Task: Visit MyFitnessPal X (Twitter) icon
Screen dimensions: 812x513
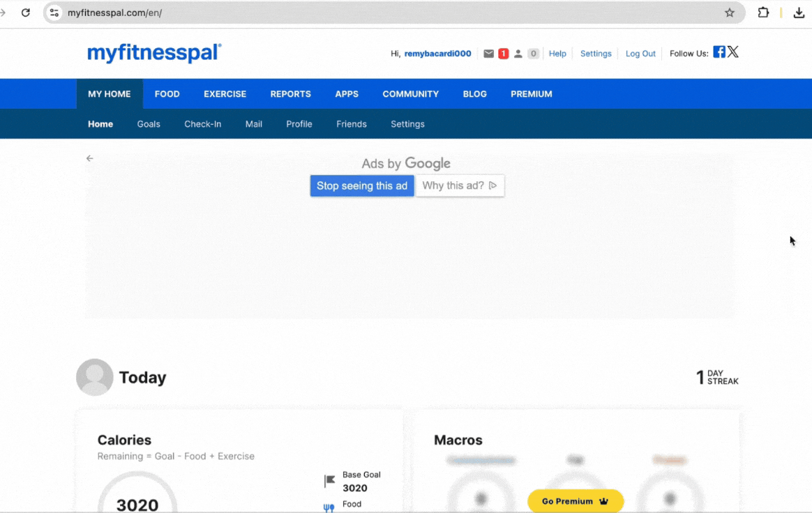Action: point(732,52)
